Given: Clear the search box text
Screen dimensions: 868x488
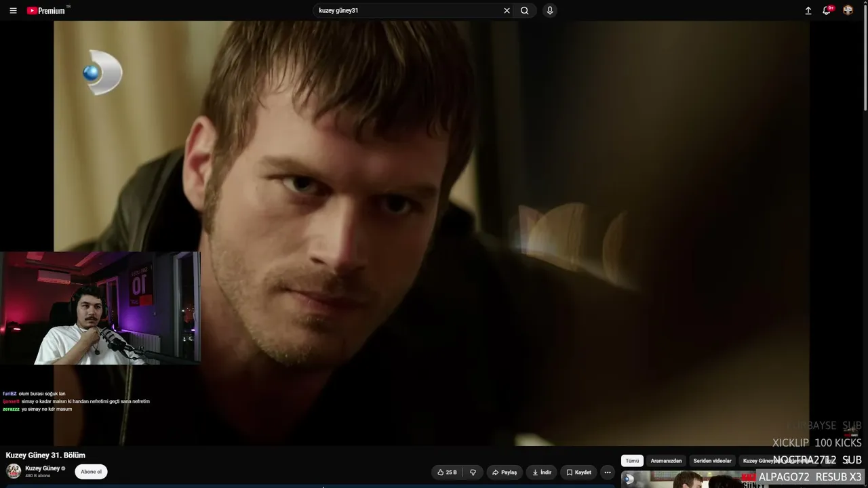Looking at the screenshot, I should pyautogui.click(x=507, y=11).
